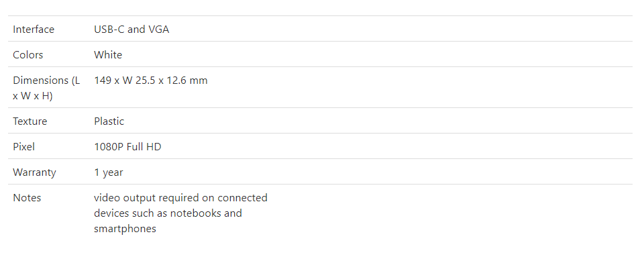Viewport: 644px width, 259px height.
Task: Select the USB-C and VGA value
Action: click(131, 30)
